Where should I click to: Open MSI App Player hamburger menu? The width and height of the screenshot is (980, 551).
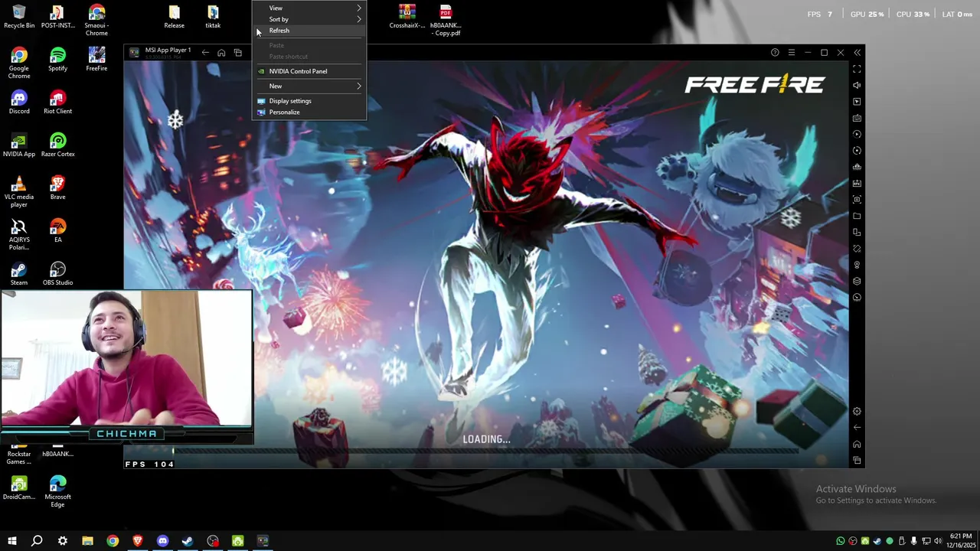pyautogui.click(x=792, y=53)
